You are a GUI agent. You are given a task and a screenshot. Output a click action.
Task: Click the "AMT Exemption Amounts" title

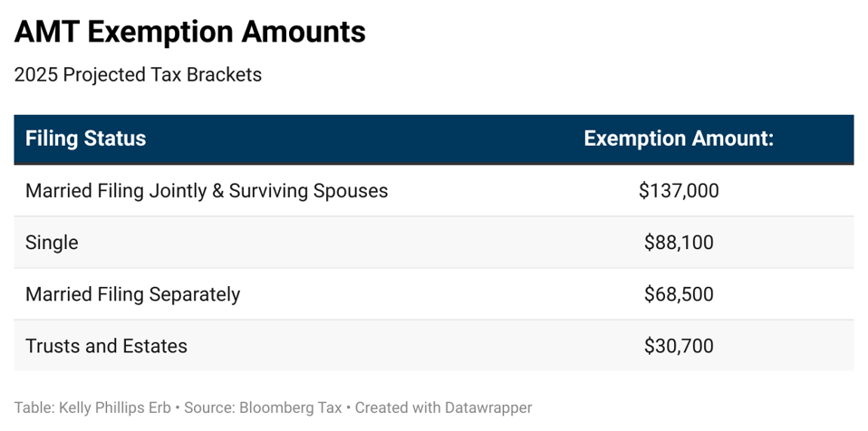click(189, 33)
